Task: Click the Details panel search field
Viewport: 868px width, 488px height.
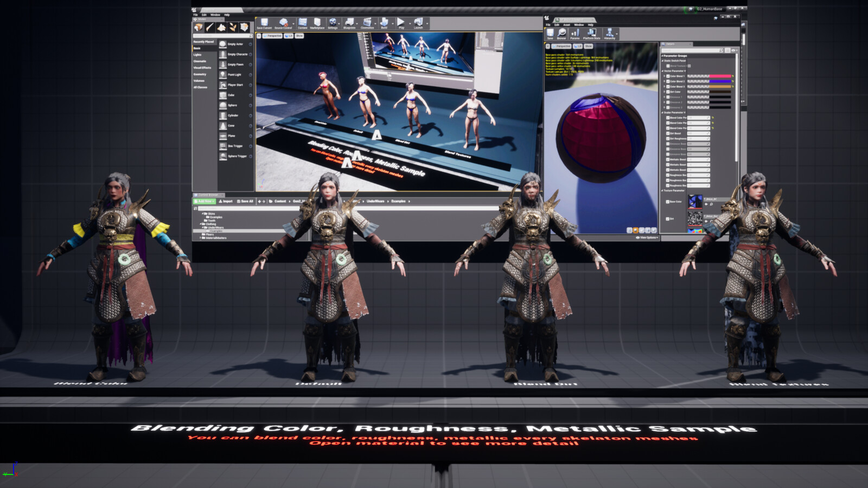Action: [x=692, y=50]
